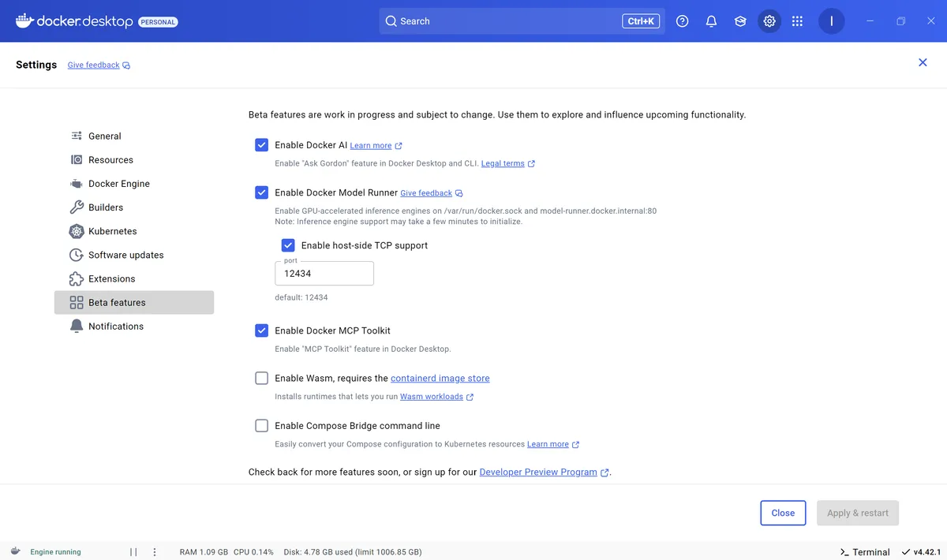Pause the engine with pause icon
This screenshot has height=560, width=947.
(133, 552)
